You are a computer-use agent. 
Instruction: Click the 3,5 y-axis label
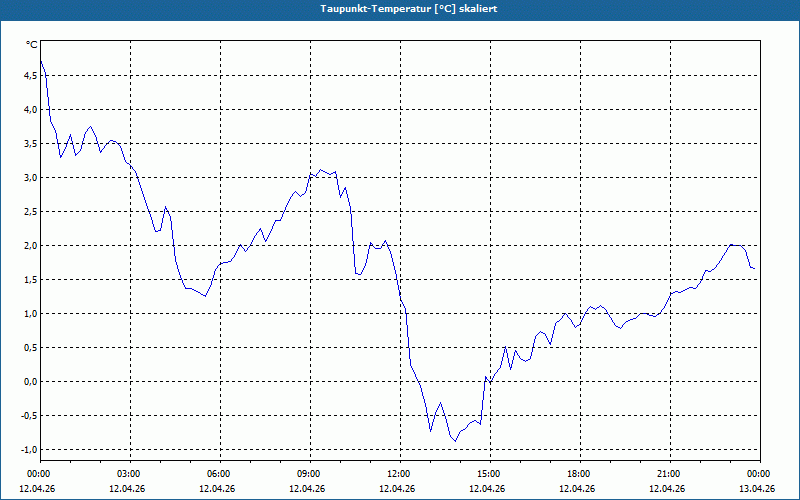click(31, 144)
